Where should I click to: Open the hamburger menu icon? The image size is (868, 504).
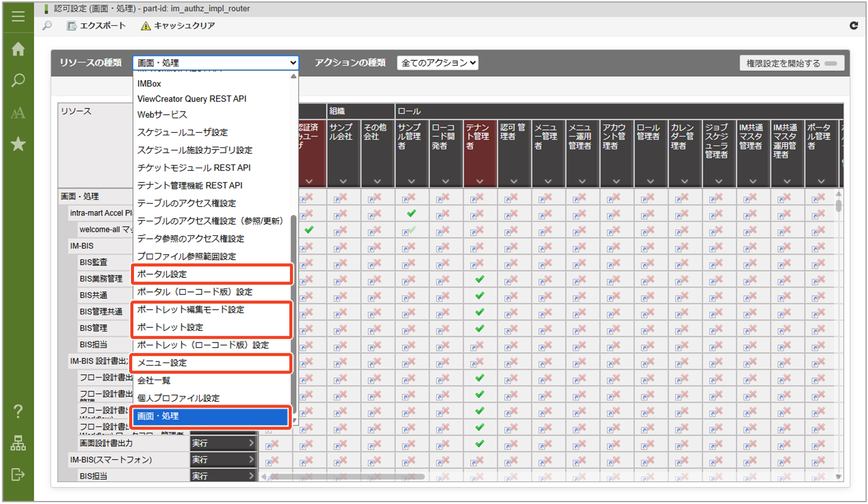[x=18, y=16]
